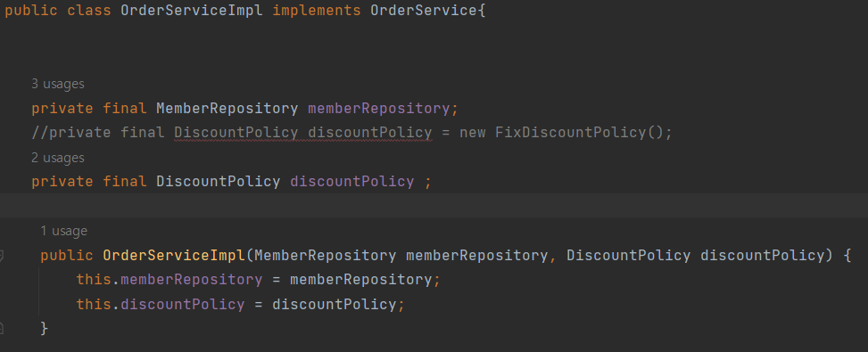868x352 pixels.
Task: Click DiscountPolicy parameter type in the constructor
Action: 628,256
